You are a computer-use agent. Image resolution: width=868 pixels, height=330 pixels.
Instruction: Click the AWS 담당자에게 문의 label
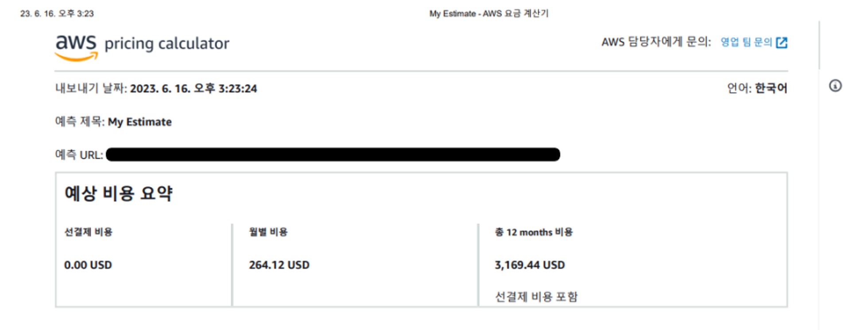click(656, 42)
